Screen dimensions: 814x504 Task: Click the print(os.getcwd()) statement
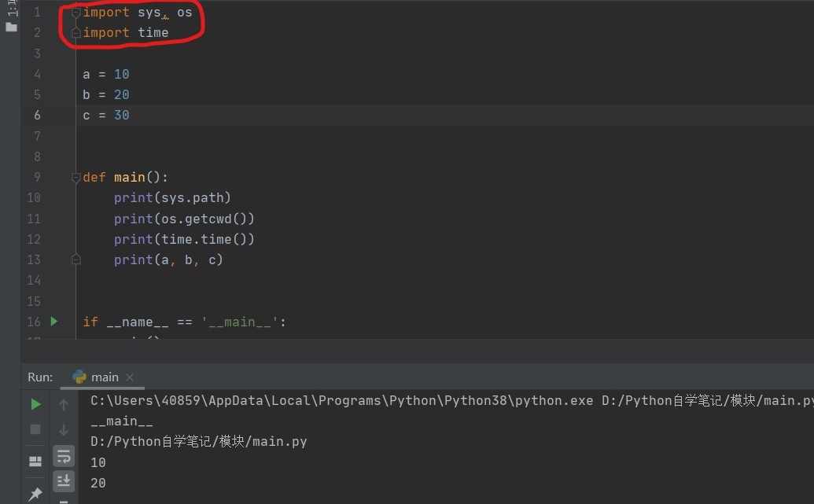(184, 219)
